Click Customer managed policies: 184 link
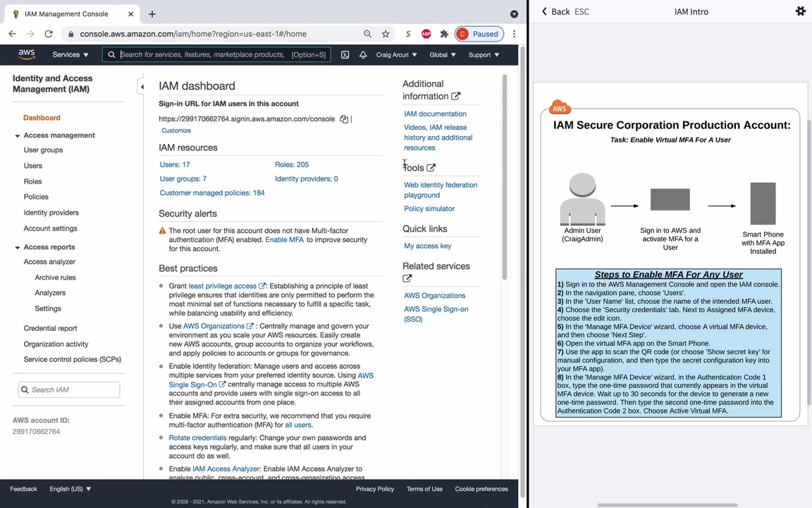The width and height of the screenshot is (812, 508). (211, 193)
